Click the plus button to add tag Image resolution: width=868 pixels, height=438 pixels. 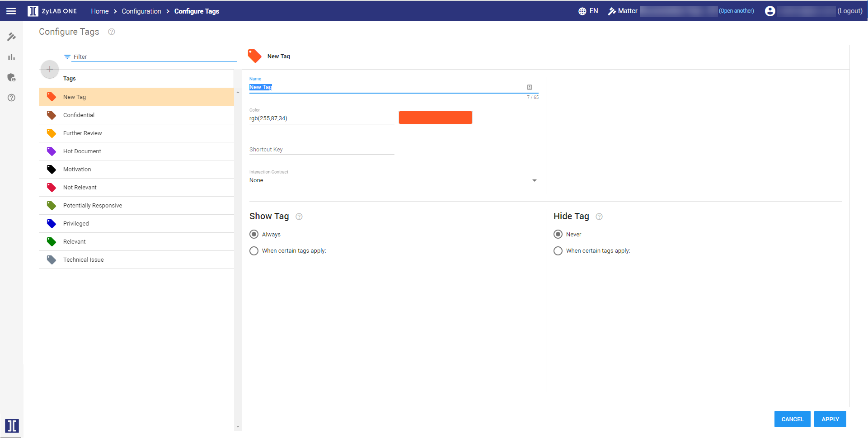click(x=50, y=69)
